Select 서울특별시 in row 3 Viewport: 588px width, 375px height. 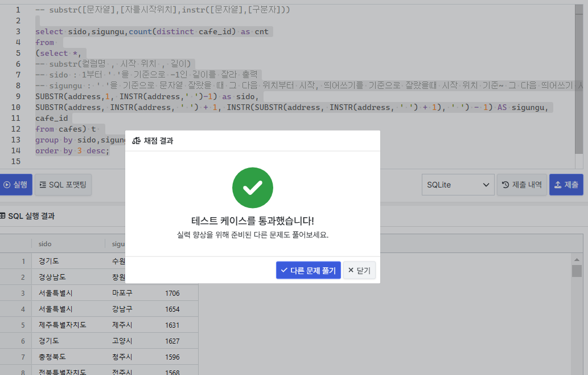(x=56, y=293)
